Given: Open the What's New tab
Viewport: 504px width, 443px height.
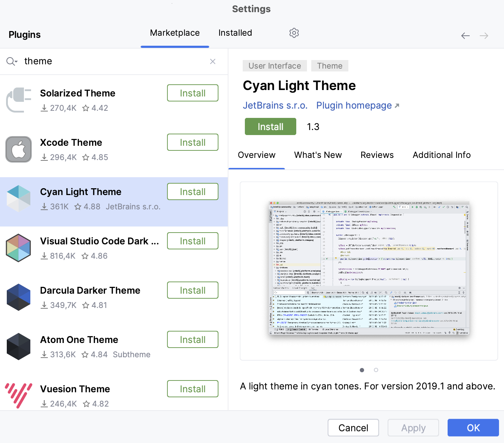Looking at the screenshot, I should 318,155.
